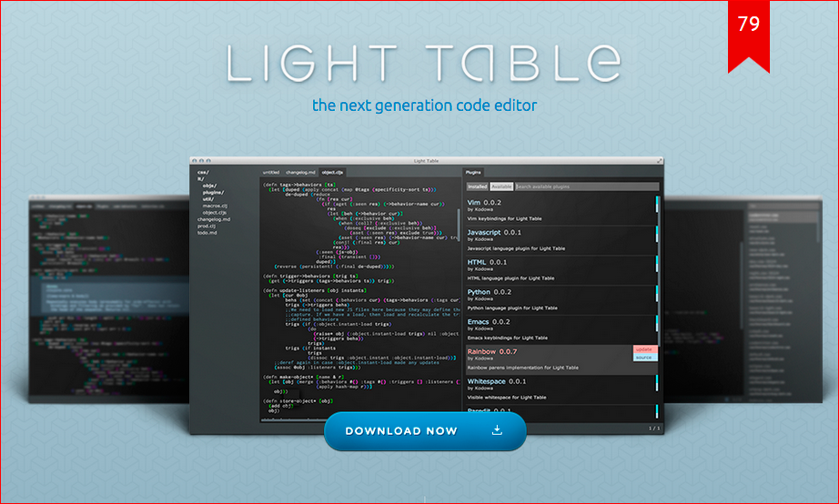Select the Vim 0.0.2 plugin entry
Screen dimensions: 839x504
tap(561, 210)
